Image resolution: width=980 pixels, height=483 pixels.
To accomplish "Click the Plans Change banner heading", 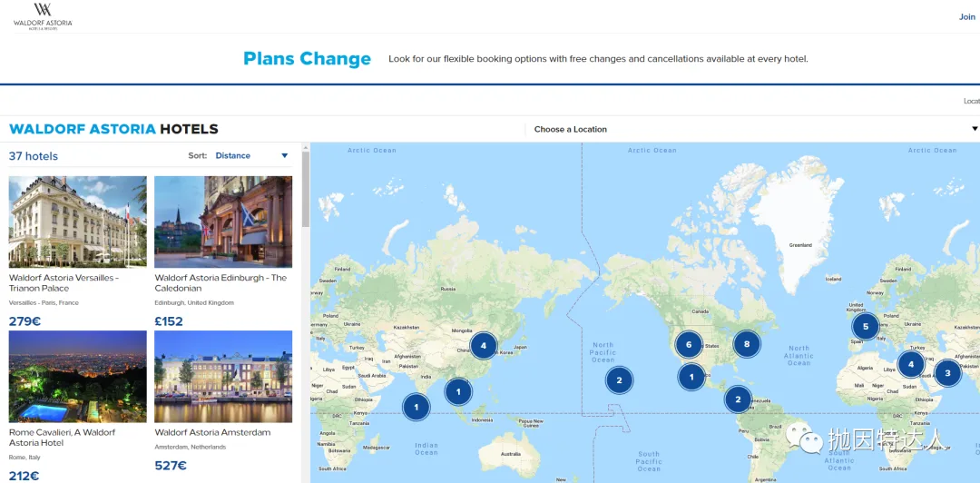I will point(307,59).
